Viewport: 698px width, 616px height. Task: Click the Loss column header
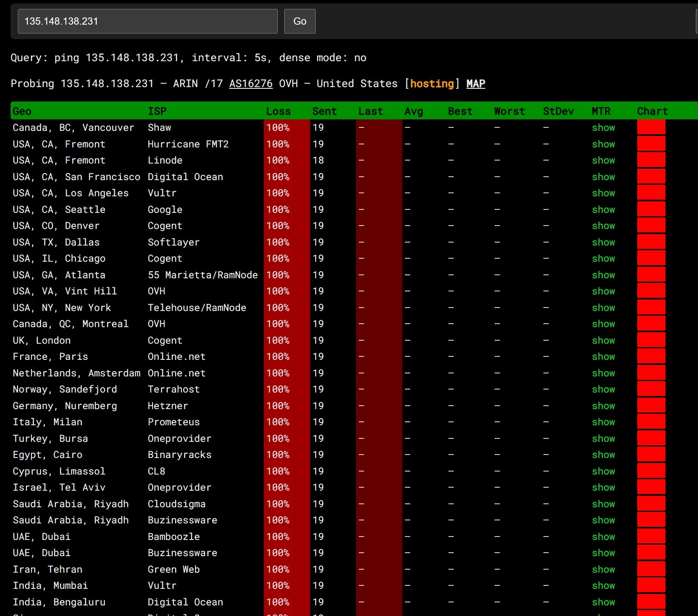pyautogui.click(x=278, y=111)
